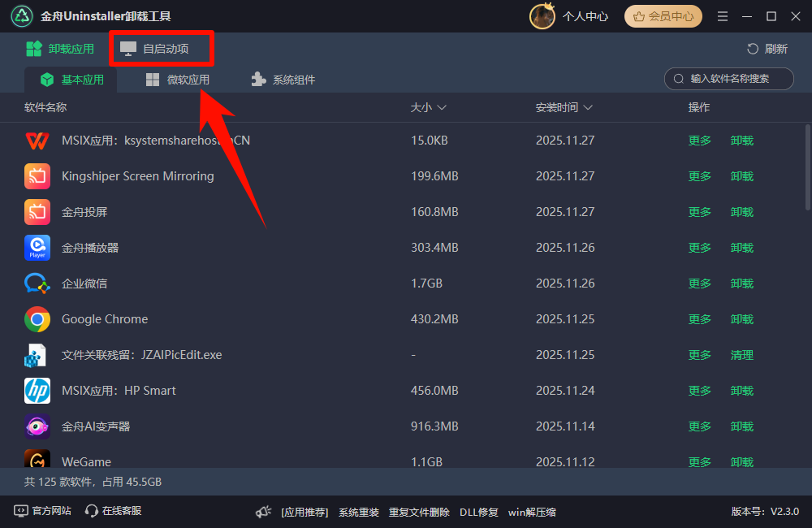
Task: Click the user avatar beside 个人中心
Action: (x=542, y=16)
